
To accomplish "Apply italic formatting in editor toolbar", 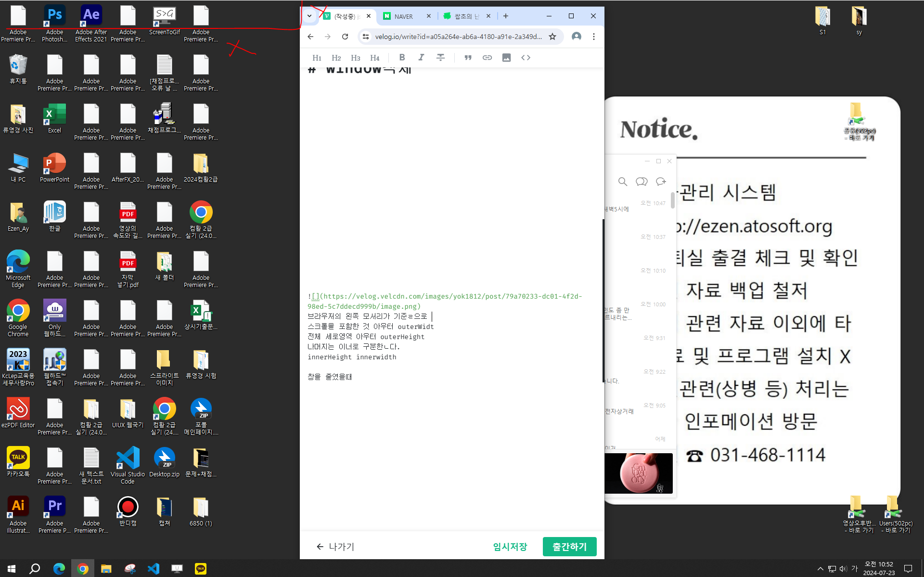I will click(421, 57).
